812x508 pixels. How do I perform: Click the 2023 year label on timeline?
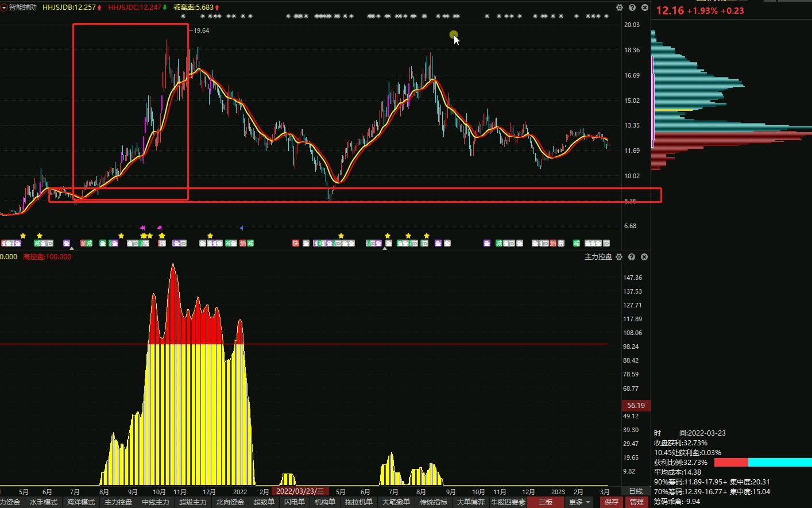click(x=558, y=492)
